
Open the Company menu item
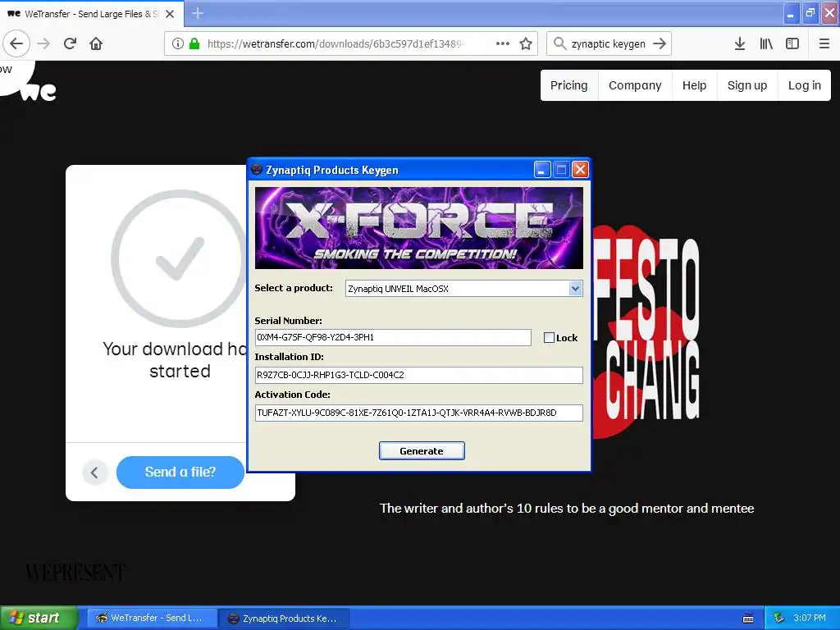coord(635,85)
